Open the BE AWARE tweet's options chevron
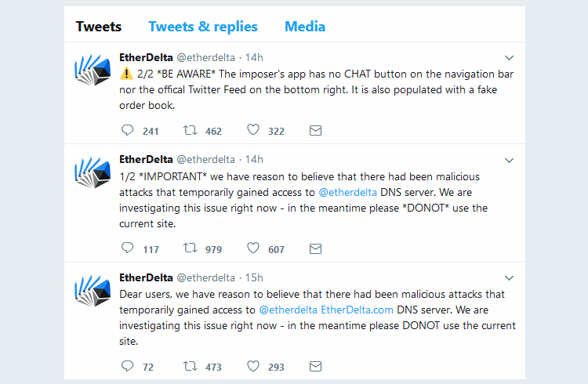588x384 pixels. click(509, 58)
